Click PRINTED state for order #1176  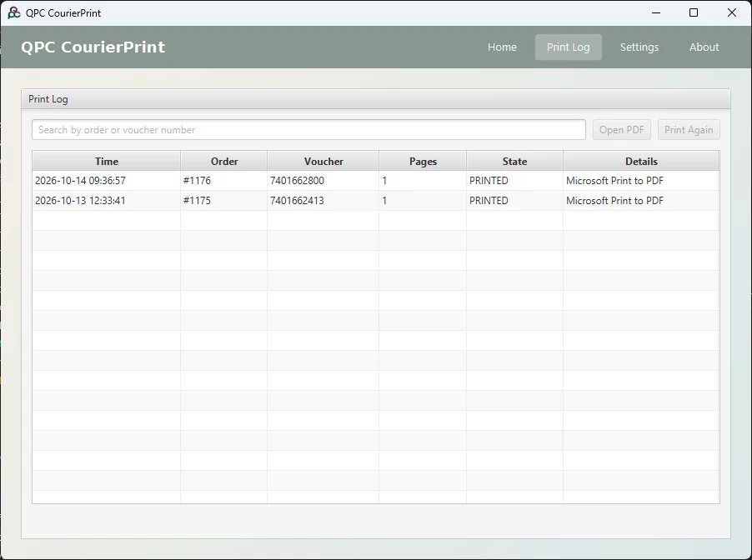pos(489,181)
